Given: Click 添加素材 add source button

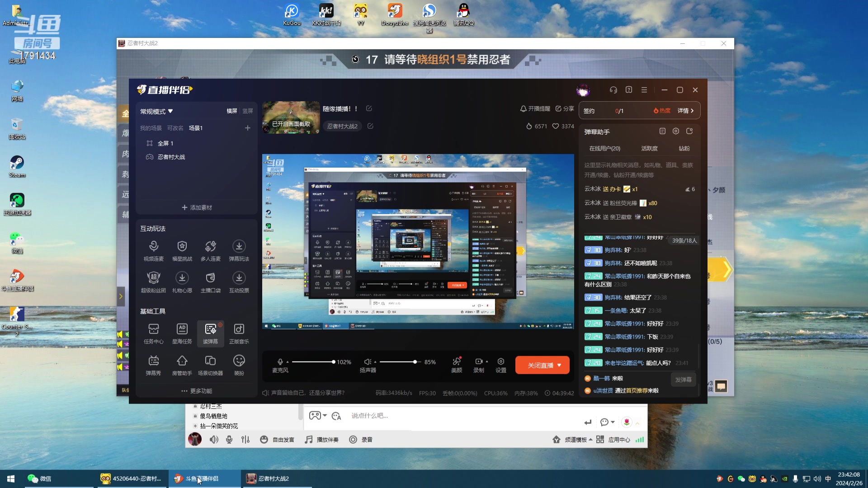Looking at the screenshot, I should [x=197, y=207].
